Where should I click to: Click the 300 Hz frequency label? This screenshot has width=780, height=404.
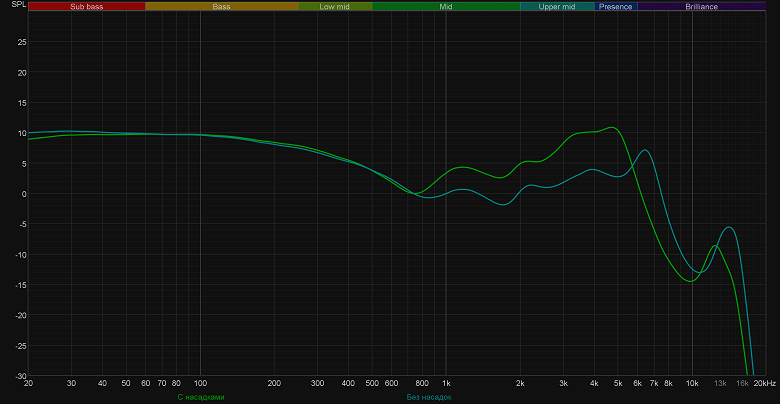click(x=317, y=383)
